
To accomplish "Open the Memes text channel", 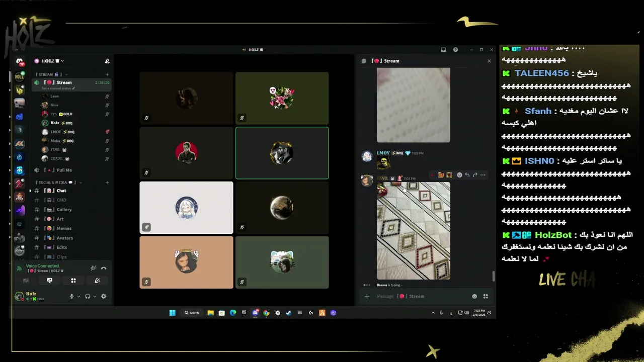I will [71, 228].
